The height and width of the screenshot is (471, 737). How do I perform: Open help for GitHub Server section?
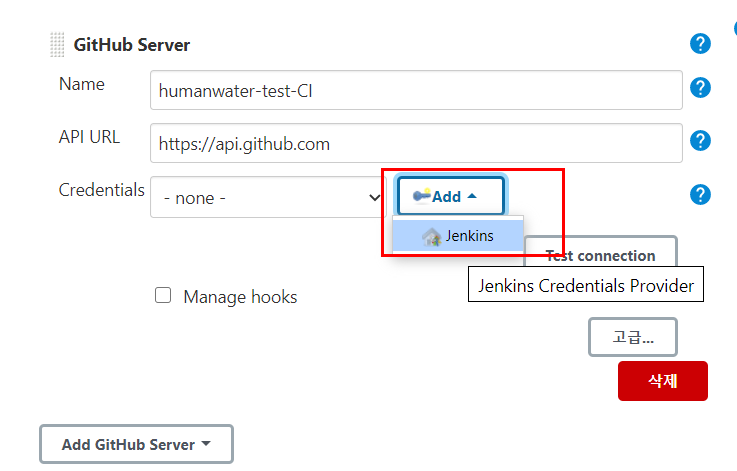pos(700,44)
